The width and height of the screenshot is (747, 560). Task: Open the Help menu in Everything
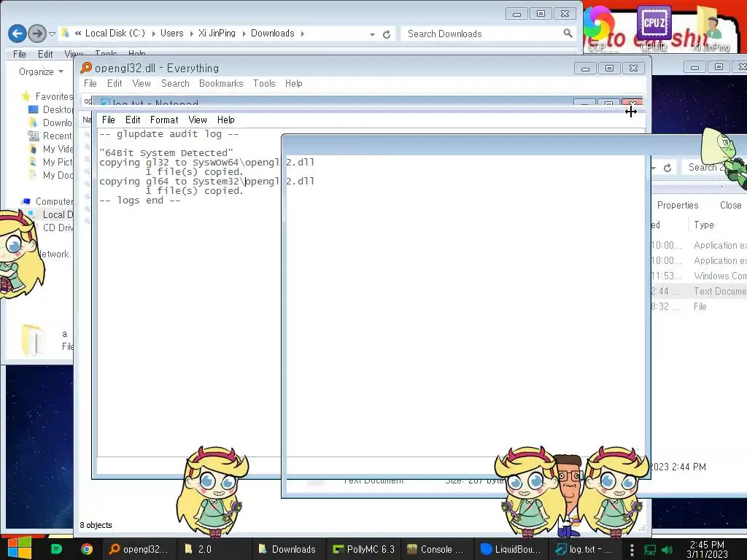pos(294,83)
